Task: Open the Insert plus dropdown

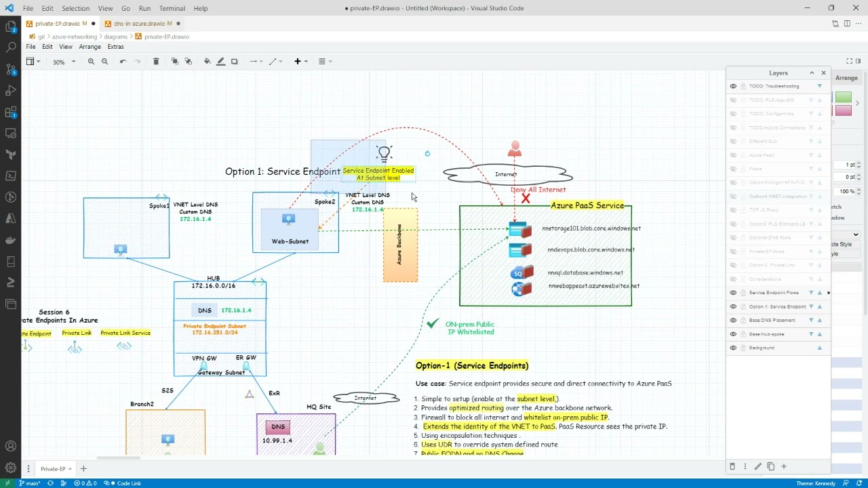Action: click(300, 62)
